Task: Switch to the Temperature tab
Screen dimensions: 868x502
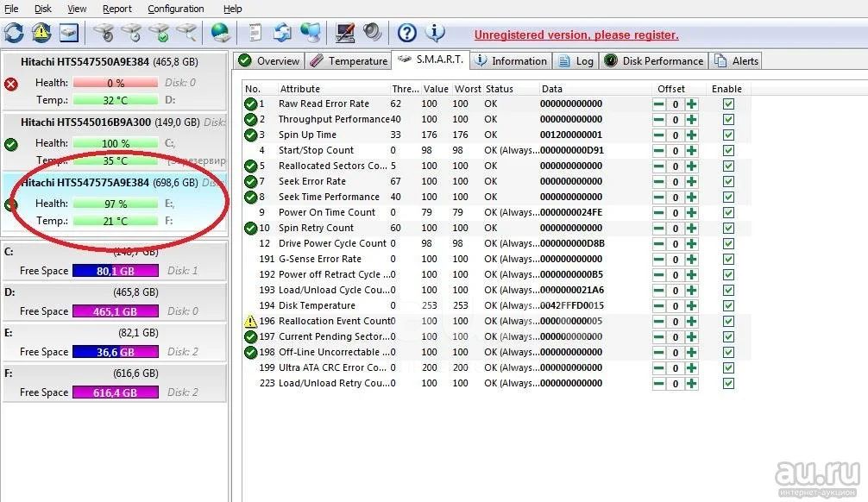Action: click(349, 61)
